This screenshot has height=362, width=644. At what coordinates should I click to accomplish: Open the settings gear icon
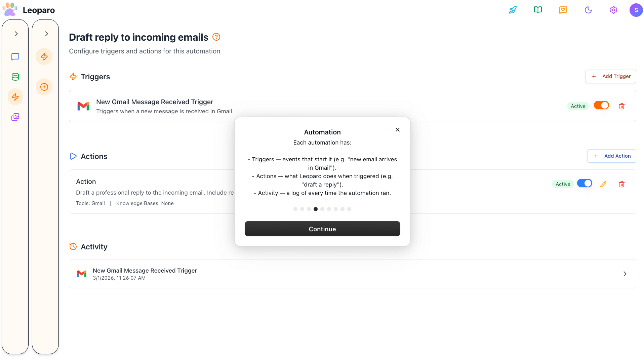pos(613,10)
